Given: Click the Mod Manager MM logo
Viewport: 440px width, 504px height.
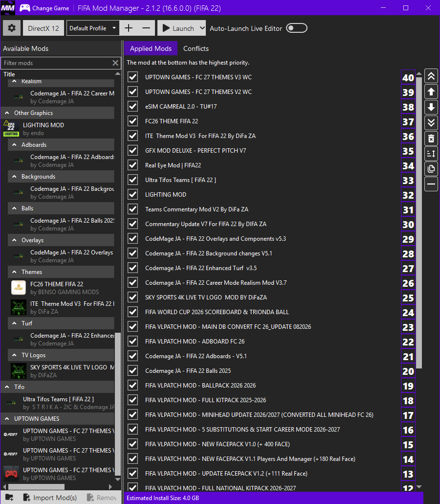Looking at the screenshot, I should (8, 8).
